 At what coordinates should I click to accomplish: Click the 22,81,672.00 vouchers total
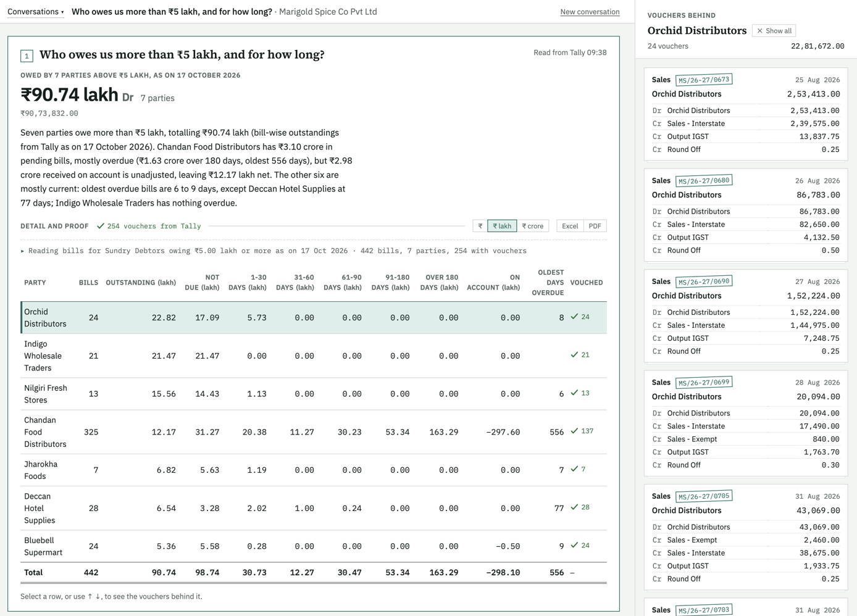coord(817,46)
